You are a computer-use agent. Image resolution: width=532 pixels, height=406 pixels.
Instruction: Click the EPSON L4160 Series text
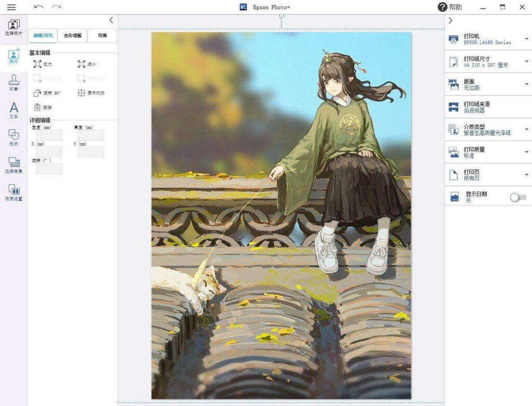click(x=487, y=43)
